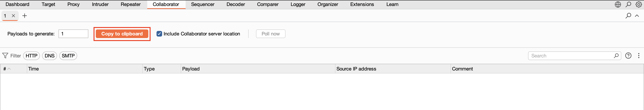Viewport: 644px width, 110px height.
Task: Open the Intruder tab
Action: [100, 4]
